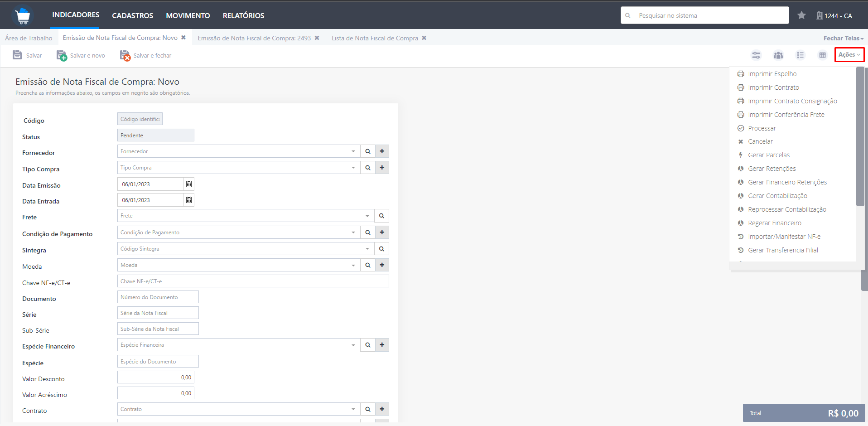This screenshot has height=426, width=868.
Task: Click the table grid toolbar icon
Action: coord(823,55)
